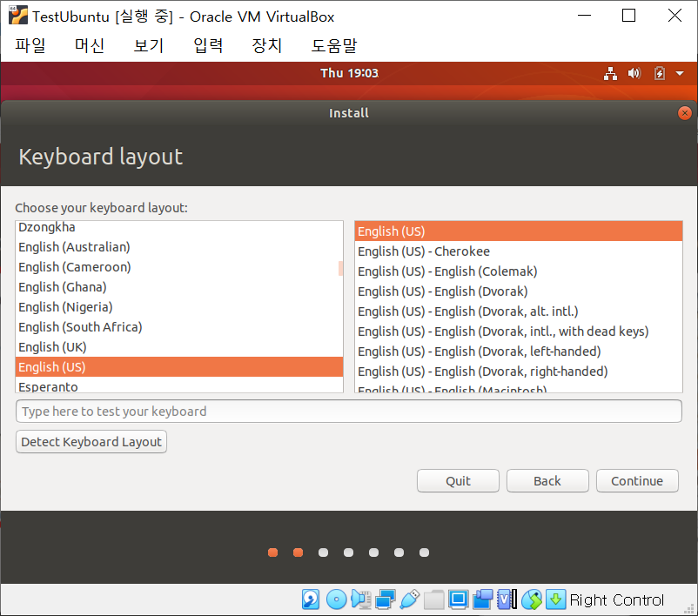698x616 pixels.
Task: Open the 장치 menu
Action: tap(267, 45)
